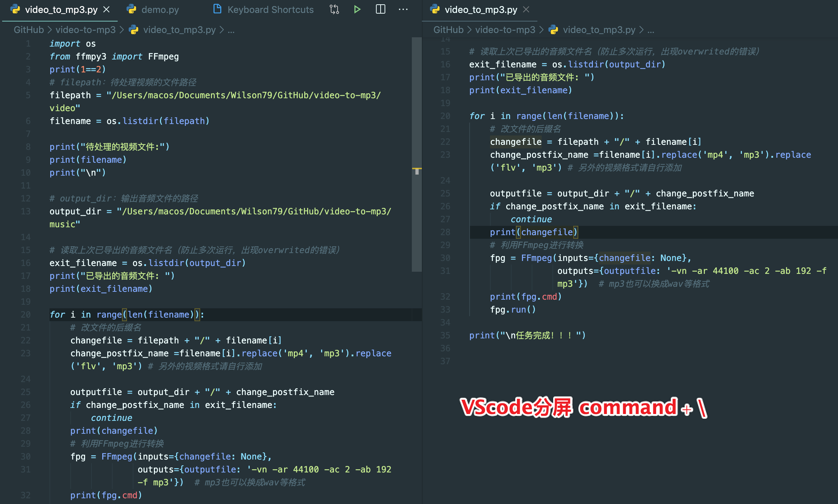Run the Python file using the play icon
Screen dimensions: 838x504
[357, 9]
